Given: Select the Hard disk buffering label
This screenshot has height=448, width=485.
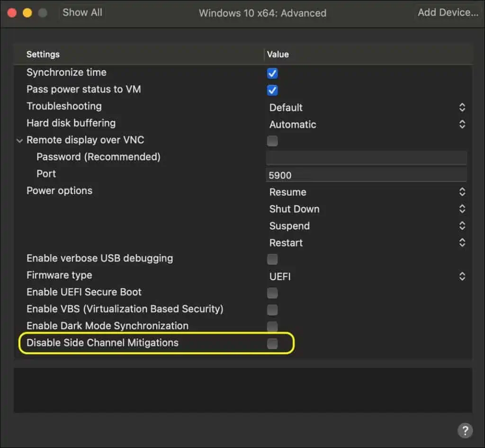Looking at the screenshot, I should [x=71, y=123].
